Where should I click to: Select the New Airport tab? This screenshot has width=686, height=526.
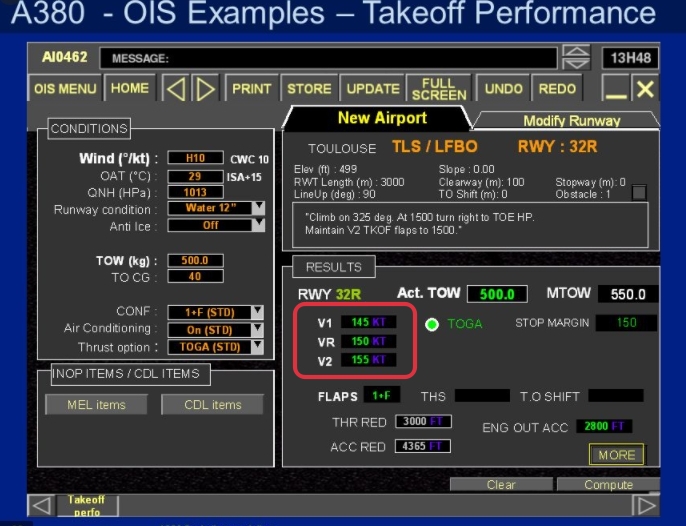[382, 118]
